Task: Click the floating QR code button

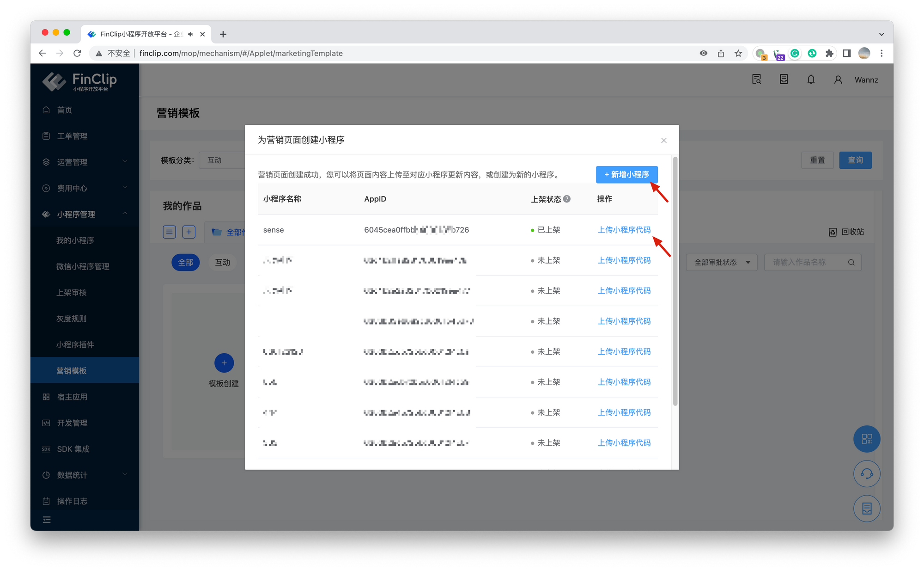Action: [x=867, y=439]
